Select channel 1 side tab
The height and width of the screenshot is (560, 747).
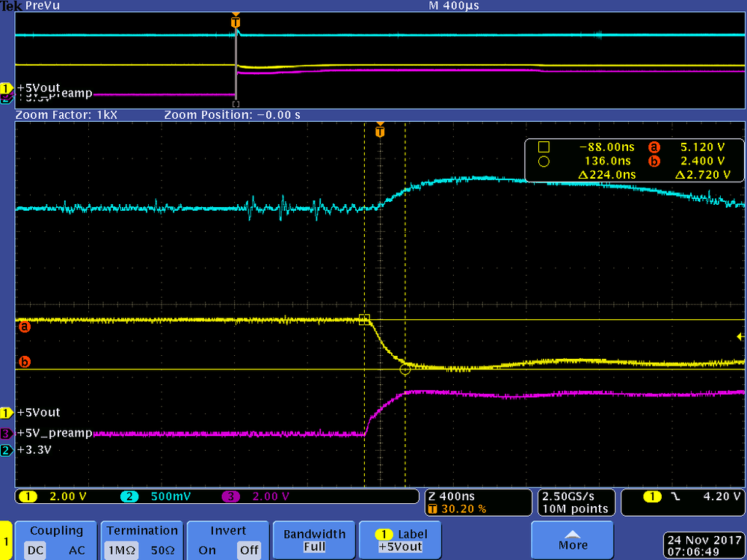pyautogui.click(x=6, y=541)
